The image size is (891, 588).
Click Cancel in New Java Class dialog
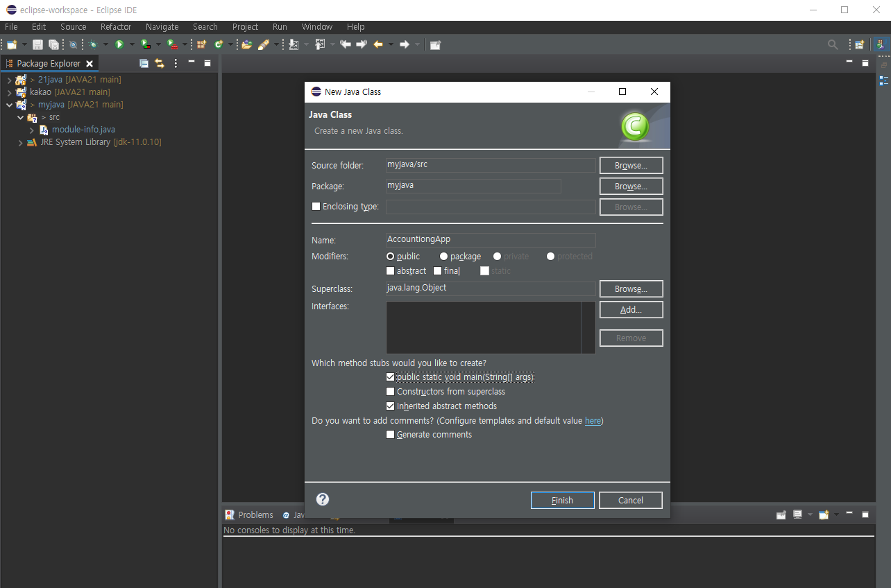(x=631, y=500)
